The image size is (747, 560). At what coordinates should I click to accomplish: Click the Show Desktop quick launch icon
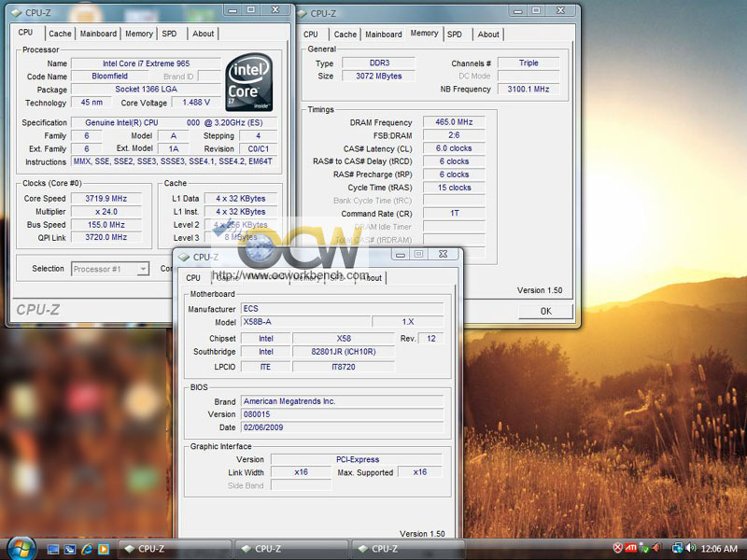pyautogui.click(x=53, y=549)
